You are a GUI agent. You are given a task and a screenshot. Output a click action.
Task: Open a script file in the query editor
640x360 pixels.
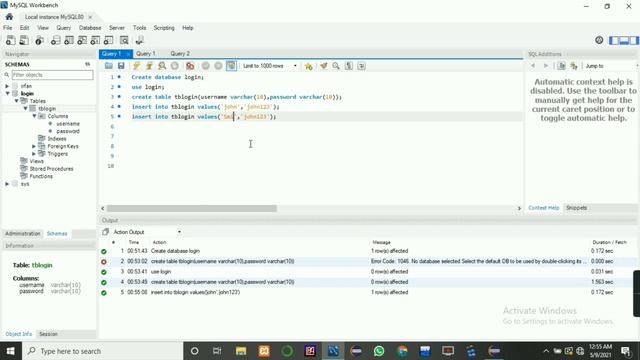pyautogui.click(x=109, y=66)
